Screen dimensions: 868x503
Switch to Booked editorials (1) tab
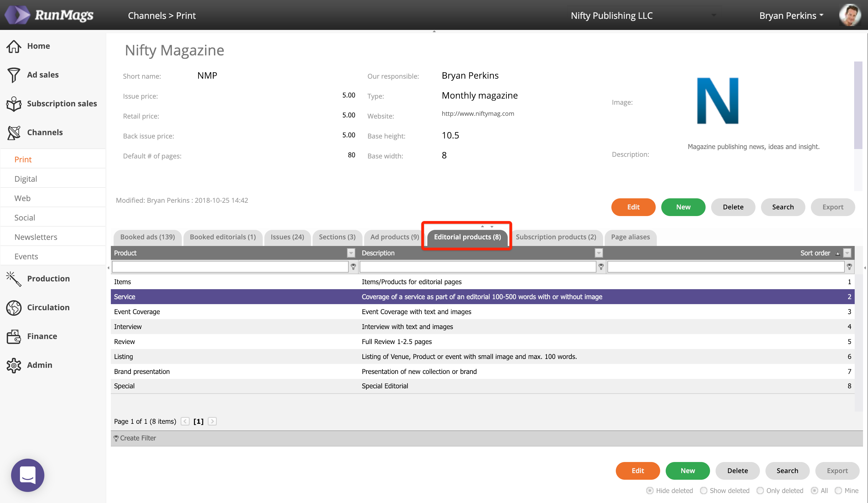click(x=223, y=237)
